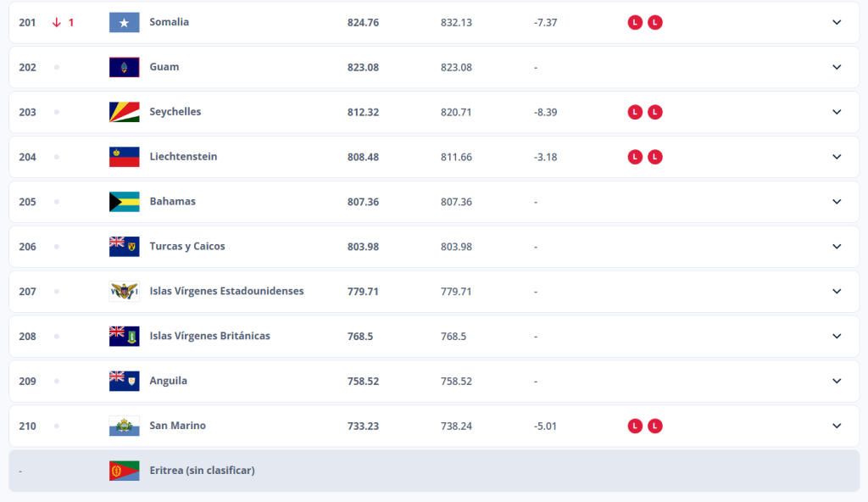This screenshot has height=502, width=868.
Task: Expand the Turcas y Caicos row
Action: click(x=837, y=247)
